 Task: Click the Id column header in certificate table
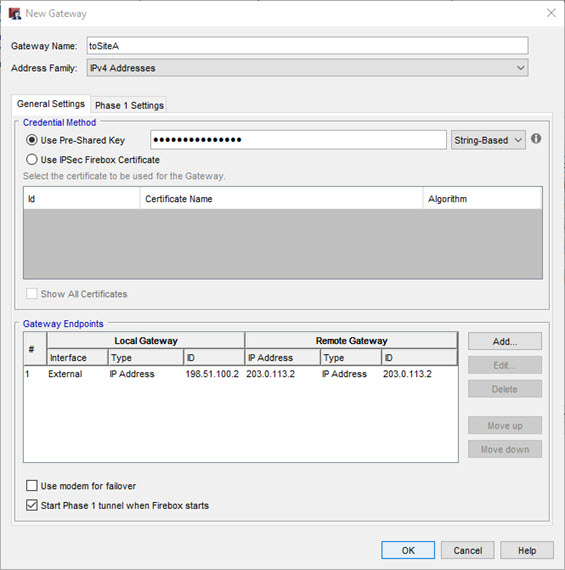[82, 198]
